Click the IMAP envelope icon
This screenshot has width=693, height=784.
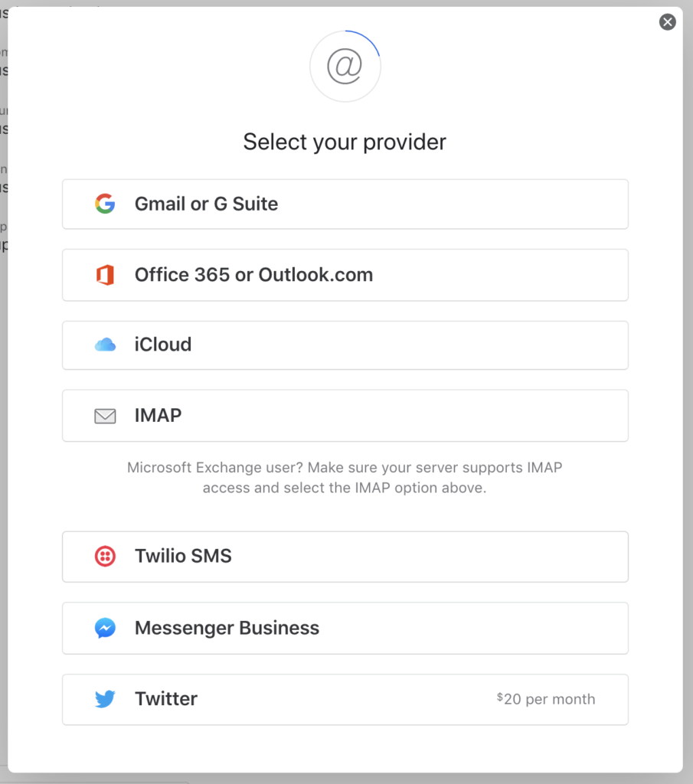[x=105, y=416]
